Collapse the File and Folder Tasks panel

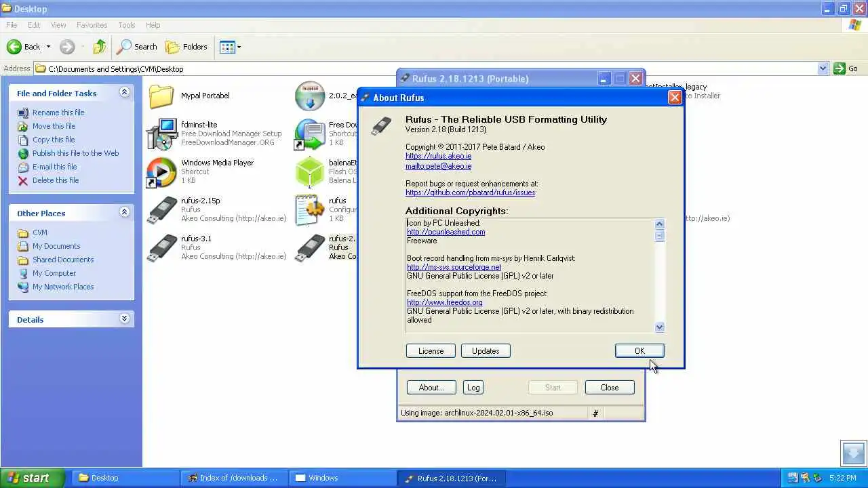124,92
